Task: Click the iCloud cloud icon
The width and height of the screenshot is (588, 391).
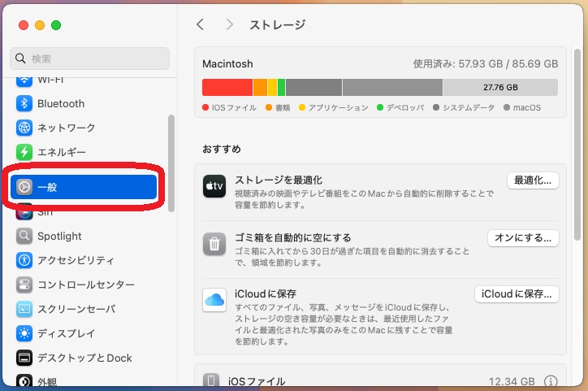Action: point(214,300)
